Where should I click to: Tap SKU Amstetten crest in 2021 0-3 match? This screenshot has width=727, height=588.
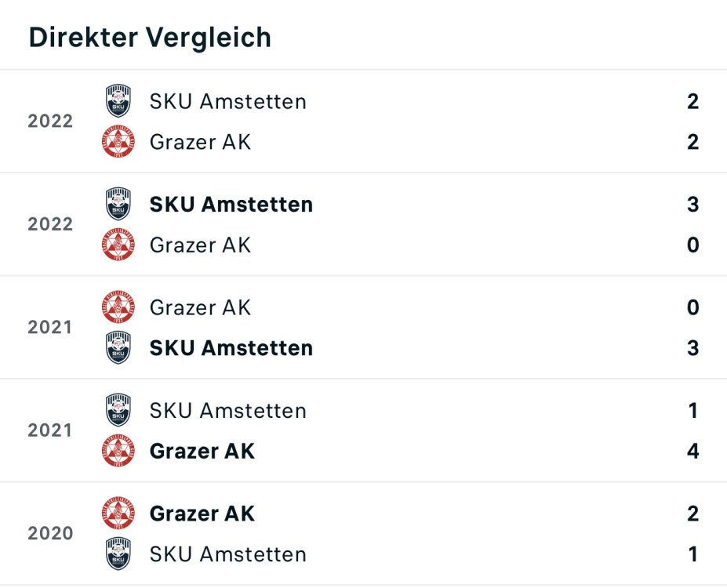point(118,348)
